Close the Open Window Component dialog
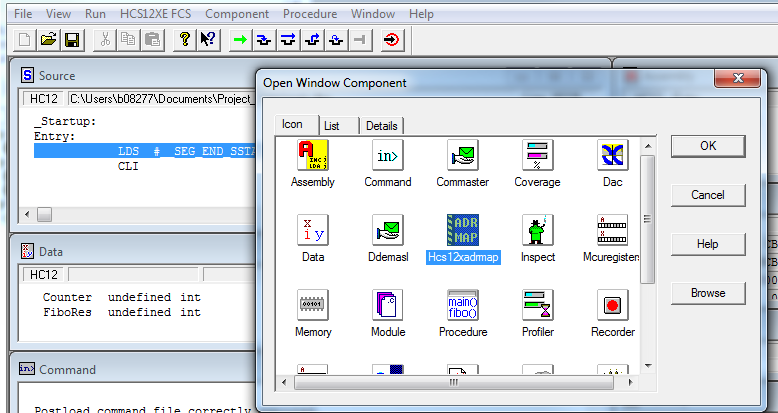Screen dimensions: 778x413 click(737, 78)
